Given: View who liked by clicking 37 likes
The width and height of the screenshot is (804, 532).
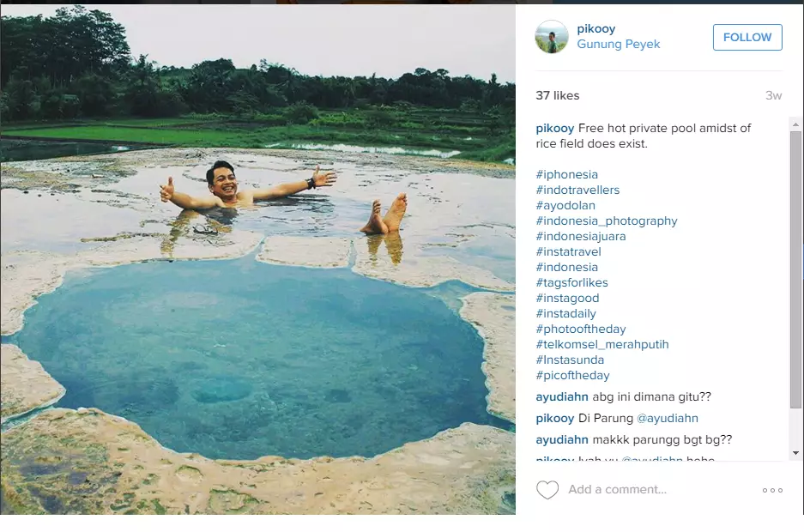Looking at the screenshot, I should [x=558, y=95].
